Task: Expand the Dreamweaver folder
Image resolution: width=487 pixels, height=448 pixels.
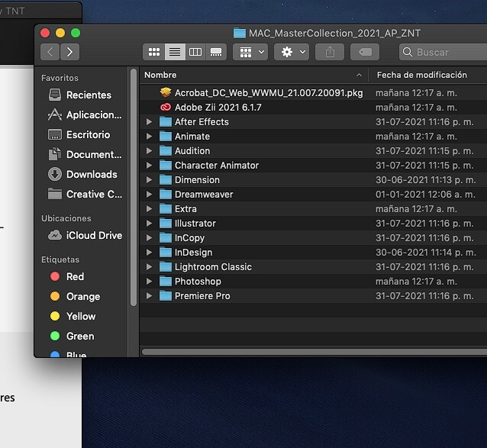Action: coord(149,195)
